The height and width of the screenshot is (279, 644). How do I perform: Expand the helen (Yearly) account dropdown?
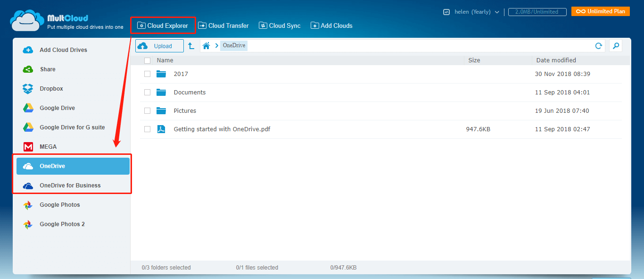(471, 11)
